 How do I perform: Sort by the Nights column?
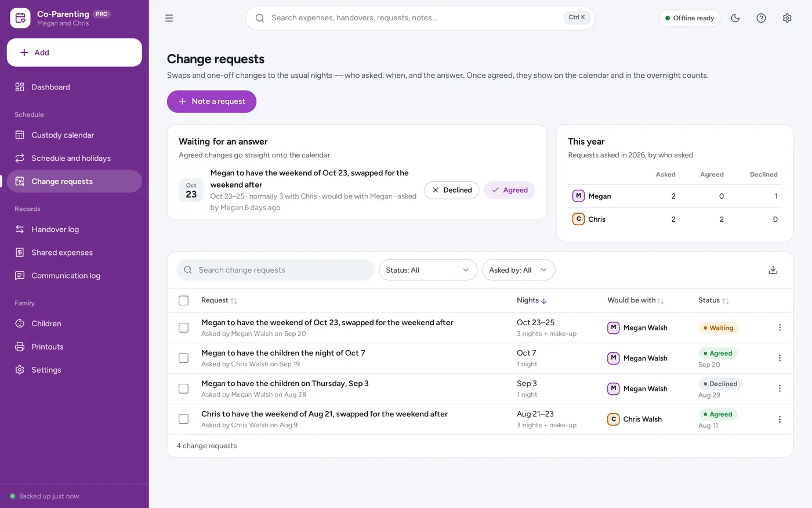pyautogui.click(x=532, y=300)
